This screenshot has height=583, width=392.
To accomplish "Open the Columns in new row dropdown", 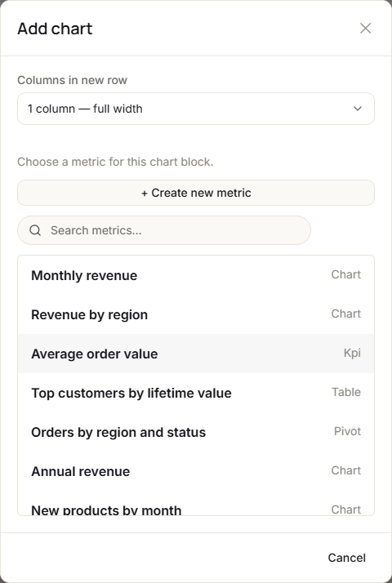I will [x=196, y=109].
